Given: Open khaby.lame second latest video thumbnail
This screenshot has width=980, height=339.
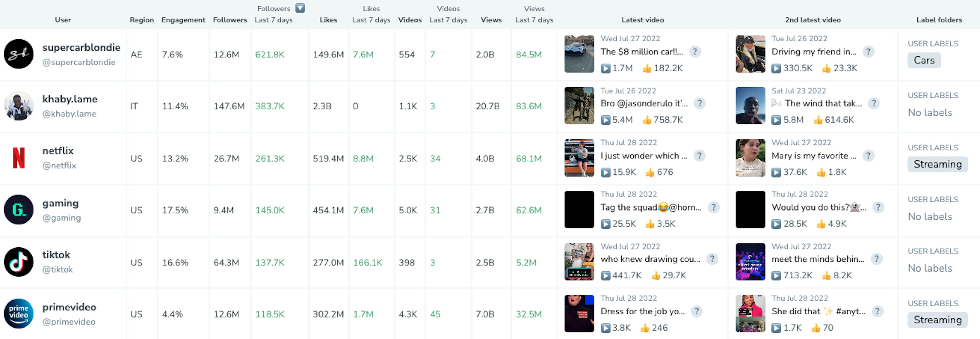Looking at the screenshot, I should 750,106.
